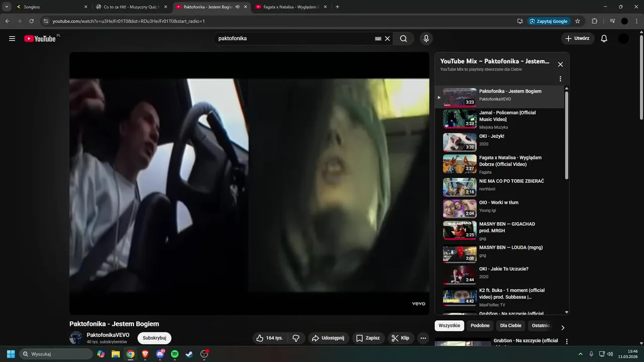Clear the search query with X
Screen dimensions: 644x362
(387, 39)
